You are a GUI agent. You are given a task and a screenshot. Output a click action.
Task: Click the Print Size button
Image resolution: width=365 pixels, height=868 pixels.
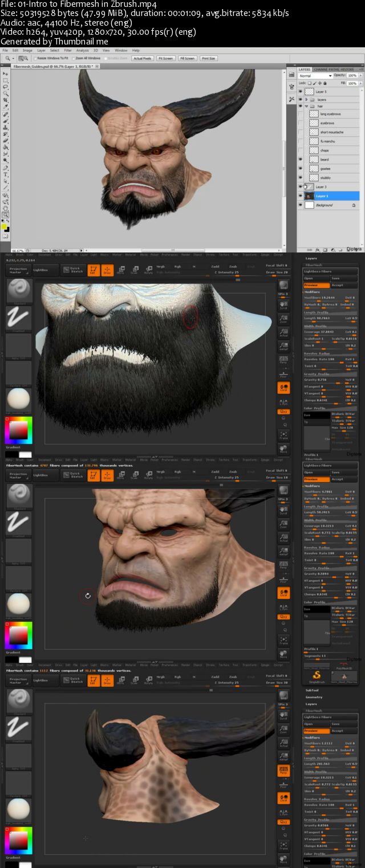[x=209, y=58]
